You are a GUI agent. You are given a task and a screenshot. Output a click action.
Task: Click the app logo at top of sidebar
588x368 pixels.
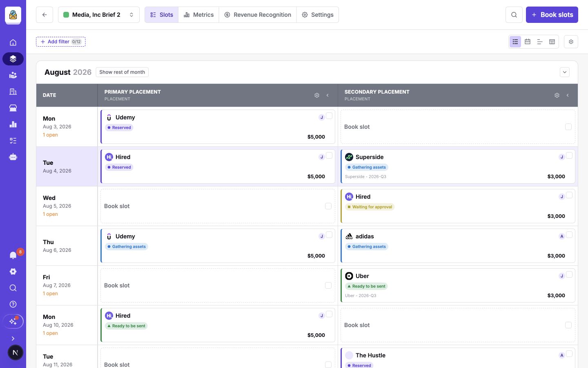13,15
